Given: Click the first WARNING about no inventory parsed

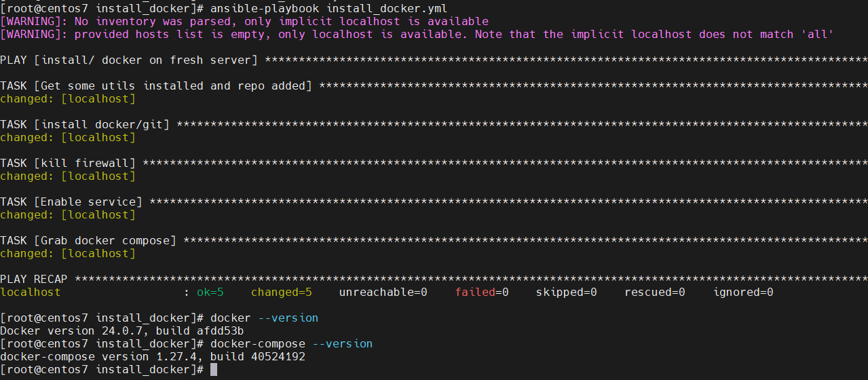Looking at the screenshot, I should click(244, 21).
